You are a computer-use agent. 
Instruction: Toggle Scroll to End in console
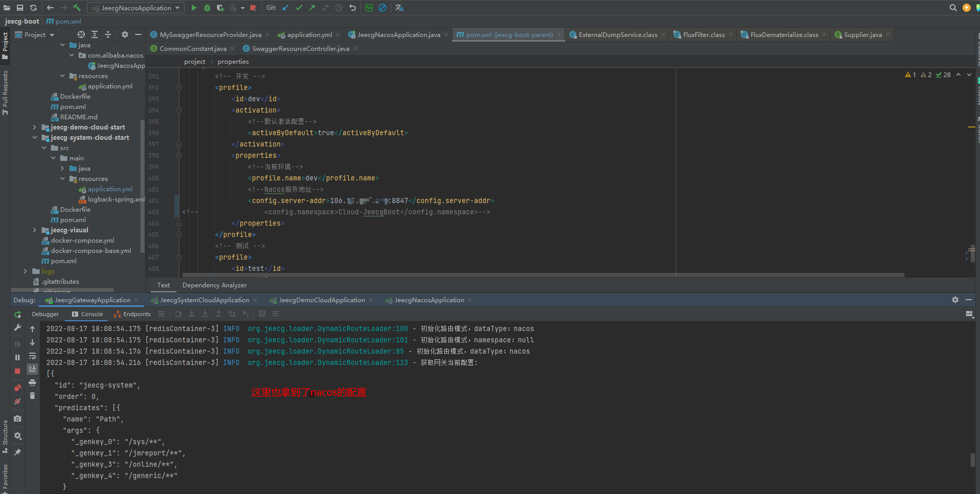pyautogui.click(x=32, y=369)
